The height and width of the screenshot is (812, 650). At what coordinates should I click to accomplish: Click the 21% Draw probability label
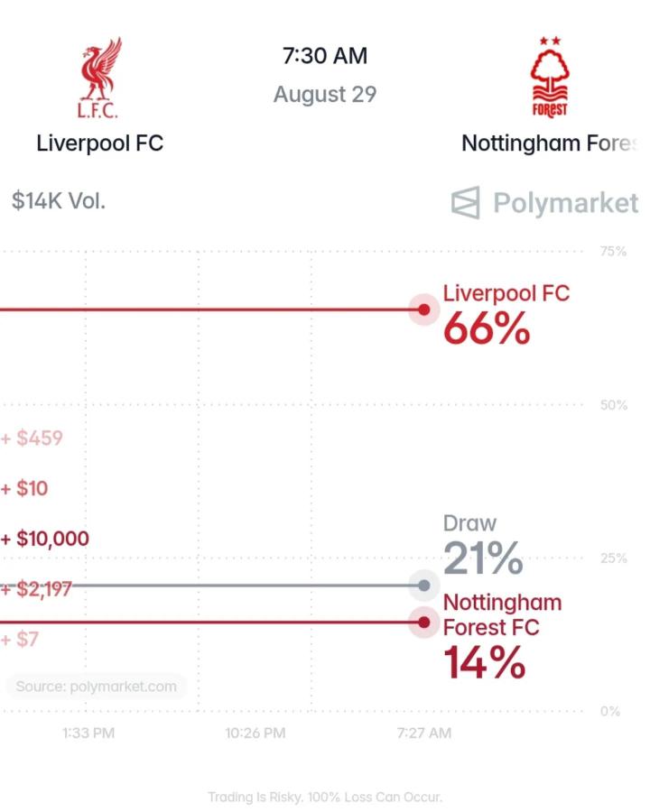pos(483,558)
